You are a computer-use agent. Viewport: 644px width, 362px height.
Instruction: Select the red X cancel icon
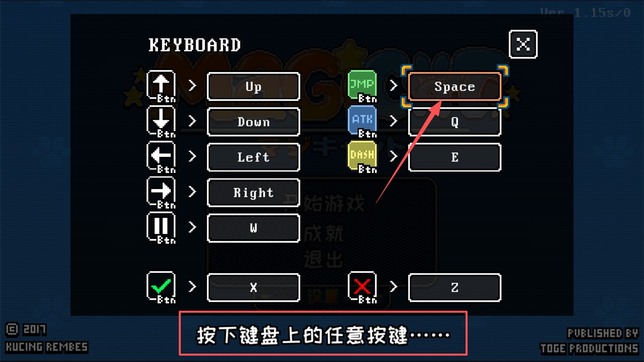click(362, 287)
